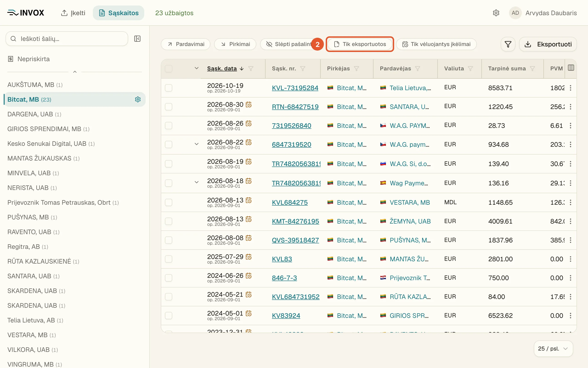Check the row for invoice KVL83
This screenshot has height=368, width=588.
click(x=169, y=259)
